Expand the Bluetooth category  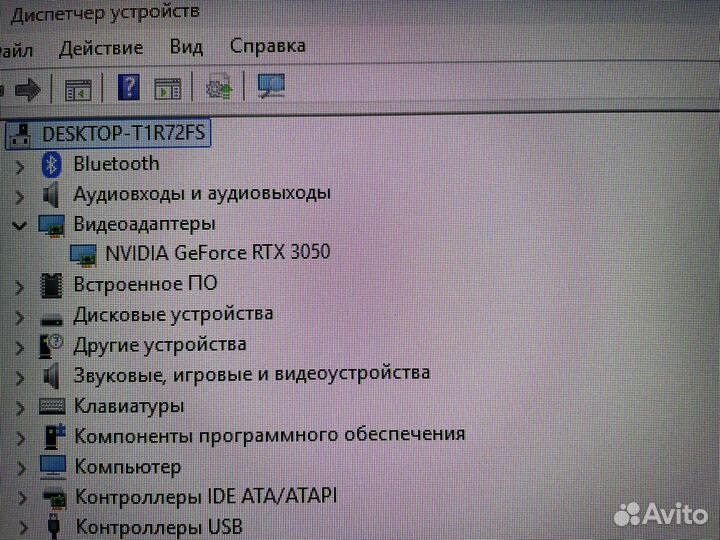[19, 167]
